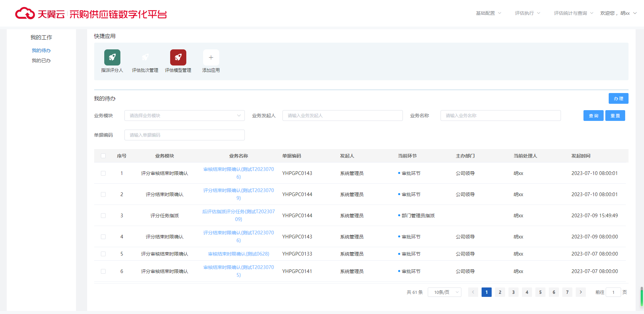Image resolution: width=644 pixels, height=314 pixels.
Task: Check the row 5 checkbox YHPGPC0133
Action: click(x=103, y=254)
